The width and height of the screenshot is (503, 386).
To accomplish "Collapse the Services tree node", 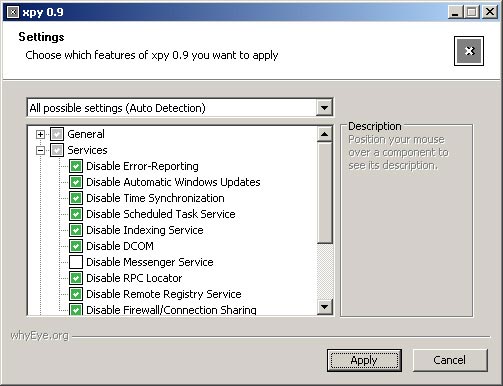I will 40,150.
